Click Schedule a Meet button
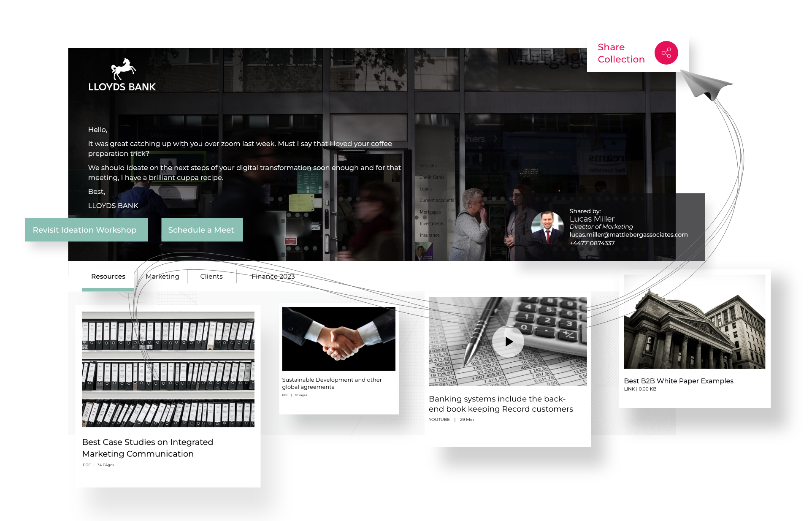The width and height of the screenshot is (812, 521). pyautogui.click(x=200, y=230)
